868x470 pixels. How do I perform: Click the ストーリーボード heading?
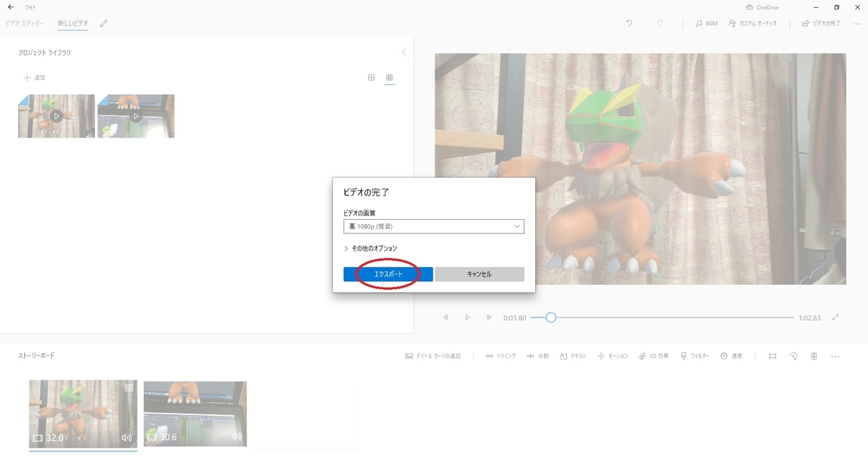36,356
